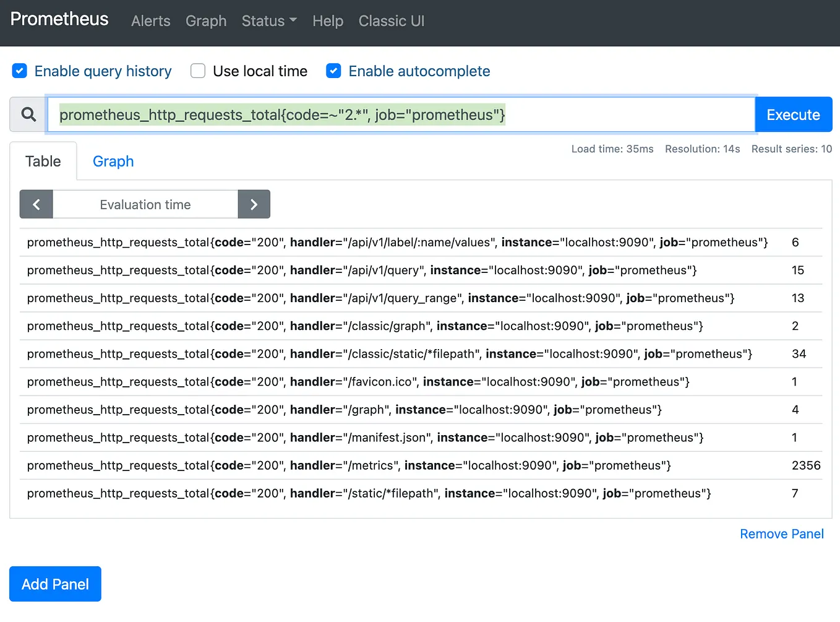Screen dimensions: 840x622
Task: Disable the Enable autocomplete checkbox
Action: (x=333, y=71)
